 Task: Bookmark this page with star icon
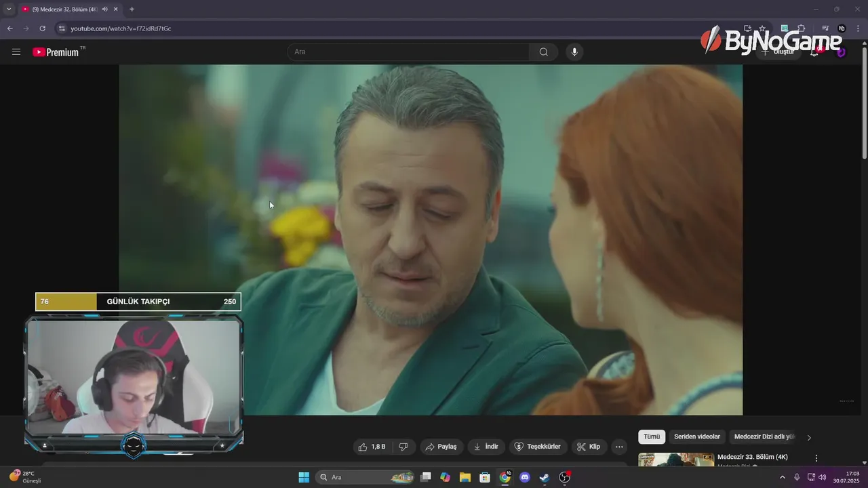pyautogui.click(x=762, y=28)
